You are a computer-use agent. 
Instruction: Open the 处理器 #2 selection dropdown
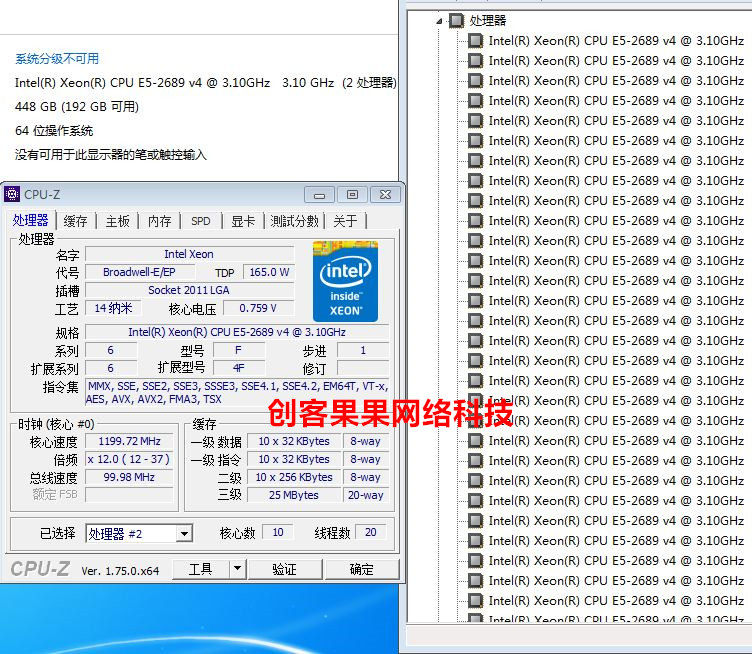(184, 533)
